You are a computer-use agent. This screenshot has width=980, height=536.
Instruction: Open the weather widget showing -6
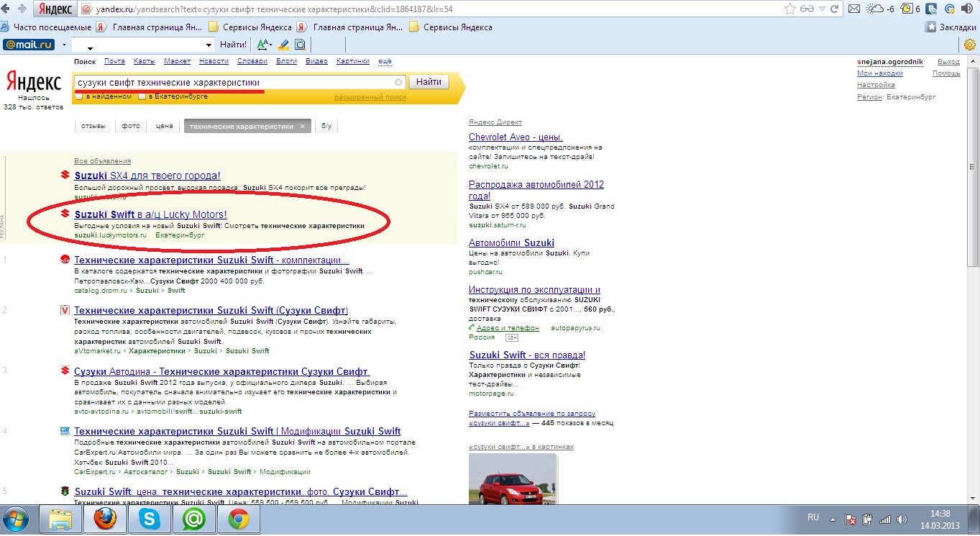coord(881,9)
